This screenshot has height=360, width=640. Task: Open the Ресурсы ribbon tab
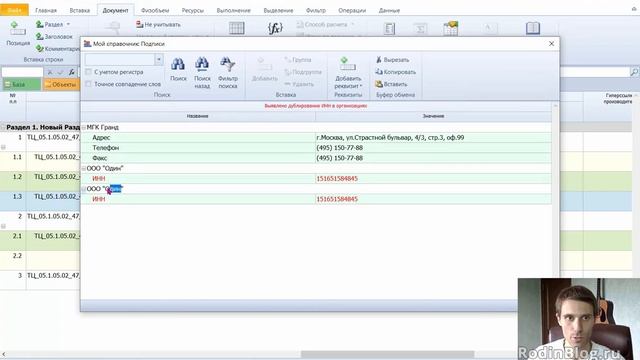click(193, 10)
